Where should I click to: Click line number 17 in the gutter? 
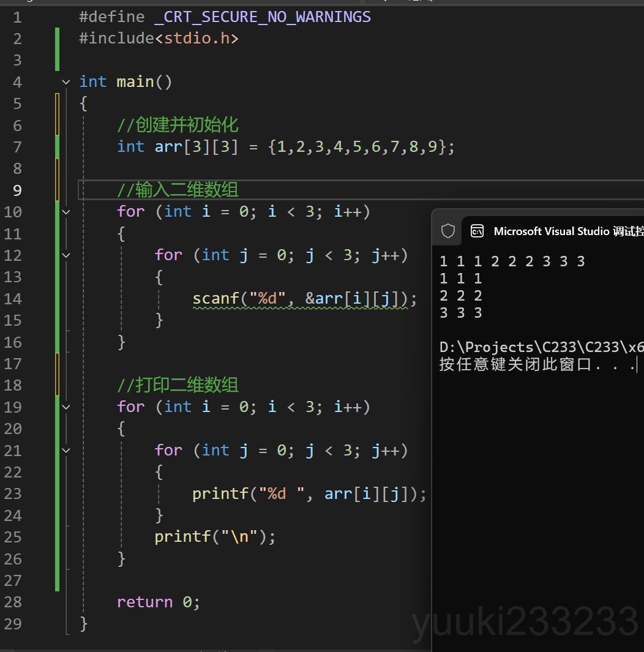click(x=12, y=364)
